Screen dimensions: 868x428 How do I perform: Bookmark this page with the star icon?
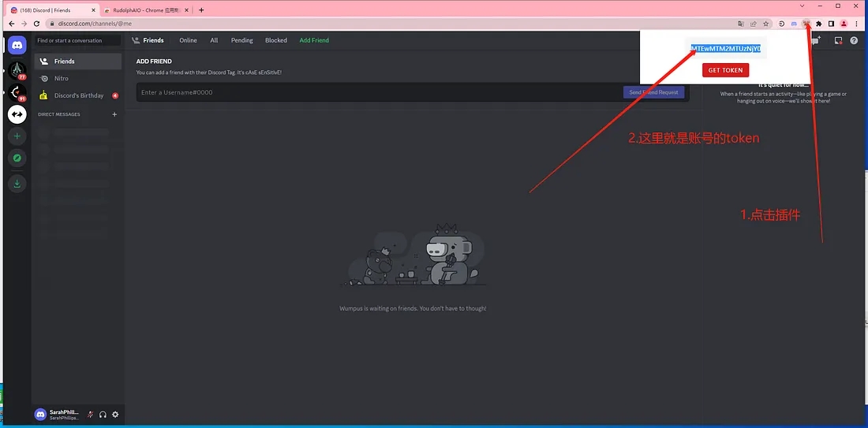tap(765, 24)
